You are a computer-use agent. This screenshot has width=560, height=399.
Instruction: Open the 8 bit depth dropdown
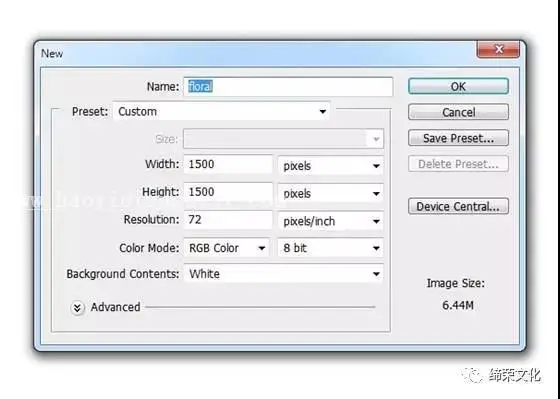click(331, 248)
